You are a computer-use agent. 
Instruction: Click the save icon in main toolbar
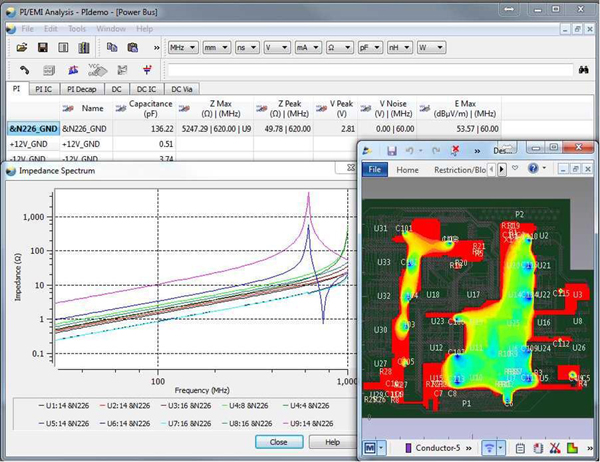coord(44,47)
